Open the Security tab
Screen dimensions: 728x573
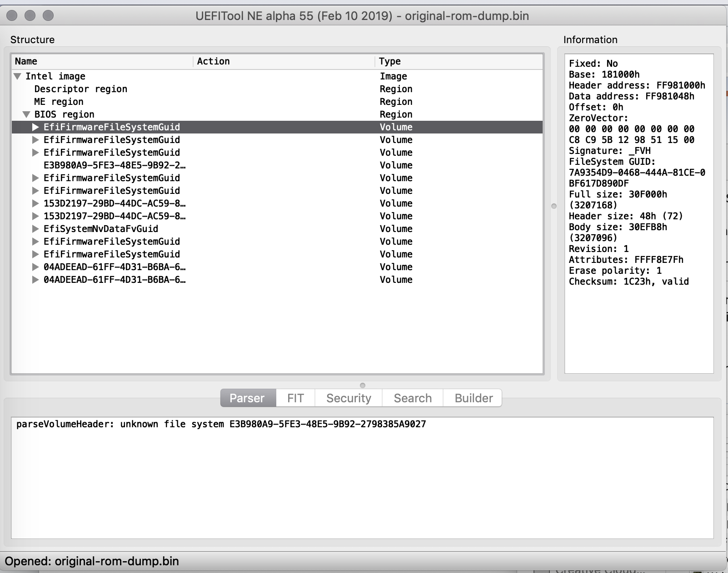point(349,398)
